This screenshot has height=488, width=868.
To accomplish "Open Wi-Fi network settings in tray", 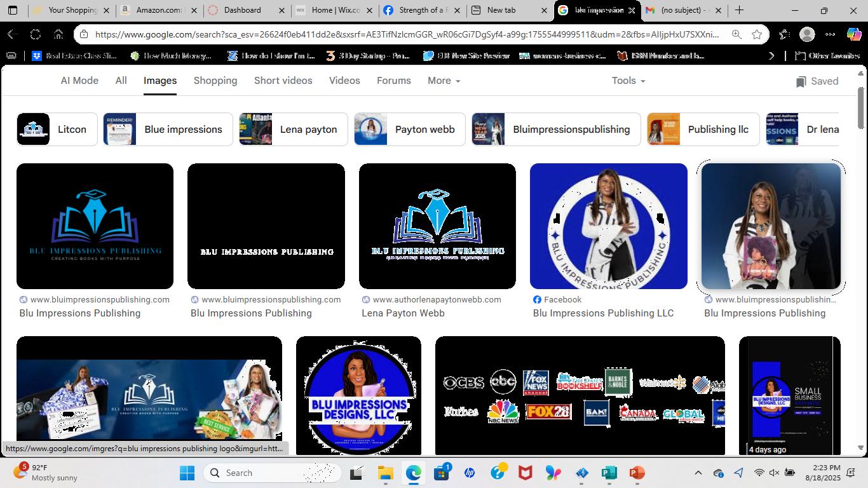I will [x=759, y=473].
